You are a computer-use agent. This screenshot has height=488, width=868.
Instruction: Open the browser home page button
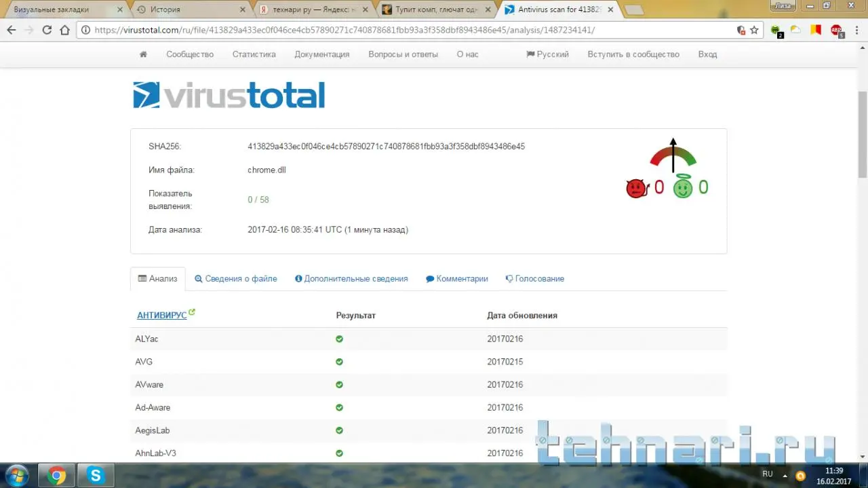[64, 30]
